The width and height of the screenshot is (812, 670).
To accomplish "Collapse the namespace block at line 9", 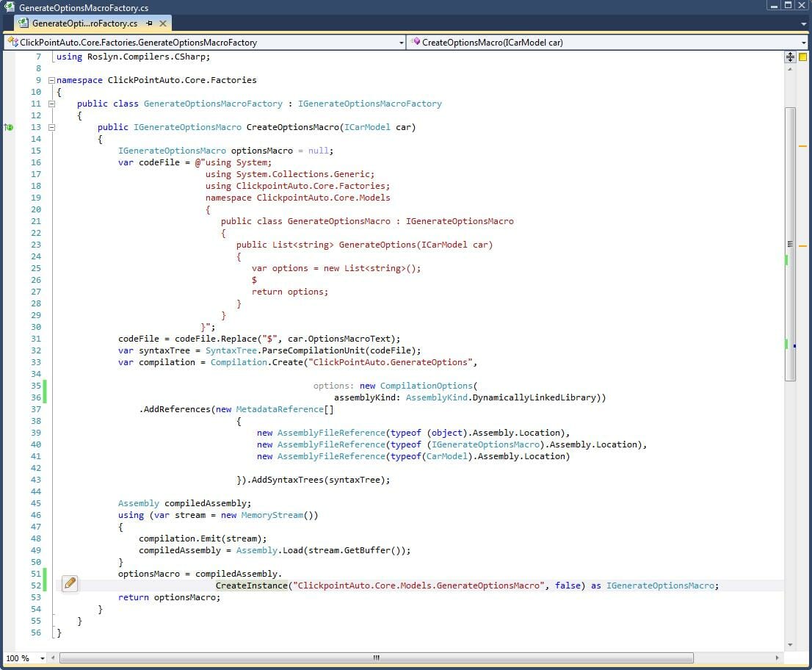I will 52,80.
